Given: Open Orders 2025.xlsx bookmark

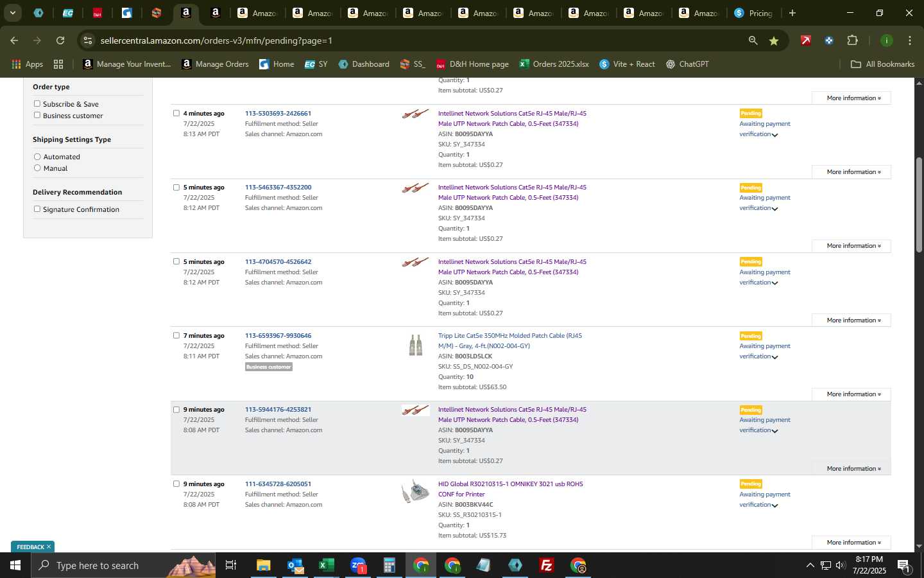Looking at the screenshot, I should 554,64.
